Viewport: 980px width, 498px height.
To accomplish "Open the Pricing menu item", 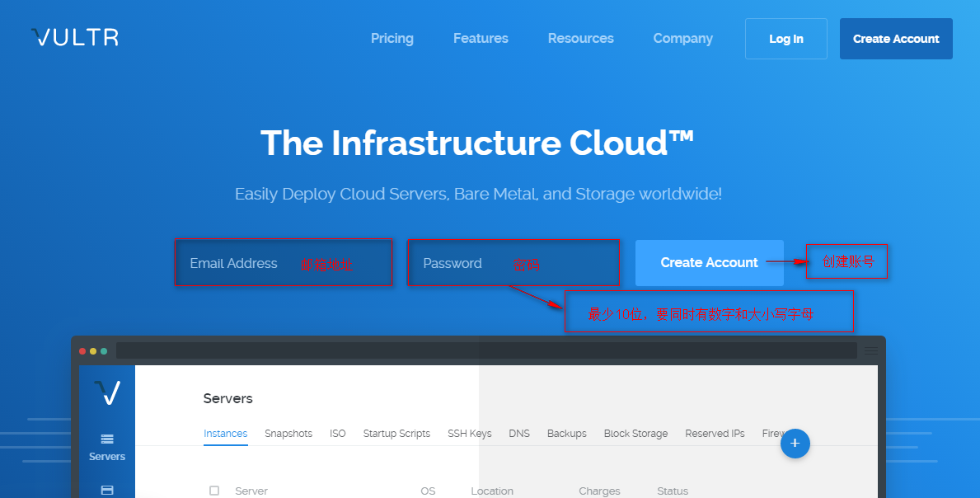I will tap(392, 39).
